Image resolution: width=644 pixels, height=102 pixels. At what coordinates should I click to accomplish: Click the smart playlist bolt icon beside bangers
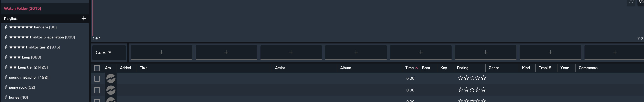point(6,27)
